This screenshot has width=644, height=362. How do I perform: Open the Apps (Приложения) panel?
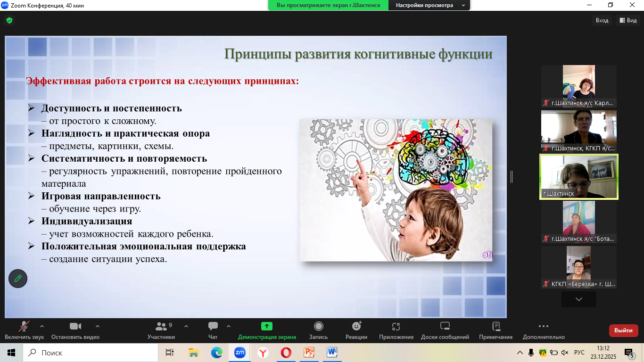pos(396,330)
